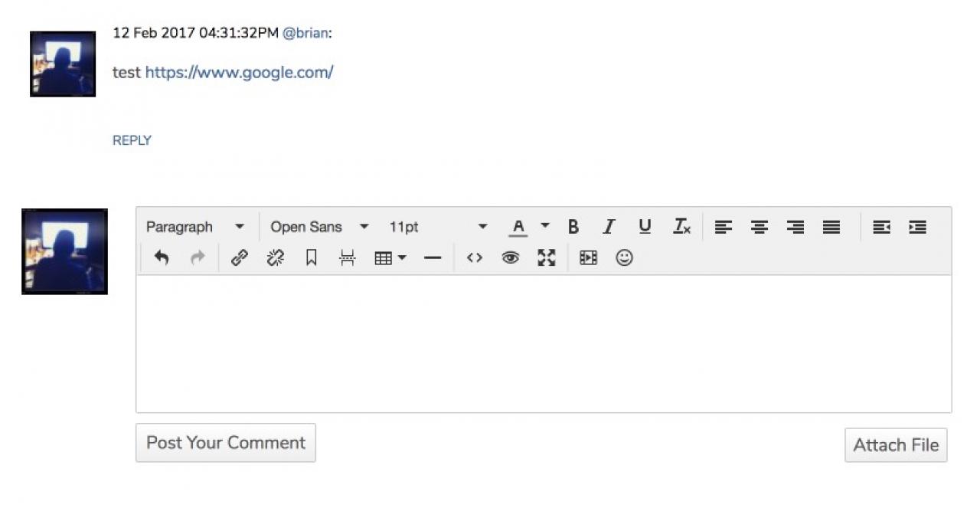Toggle underline formatting

click(x=645, y=227)
